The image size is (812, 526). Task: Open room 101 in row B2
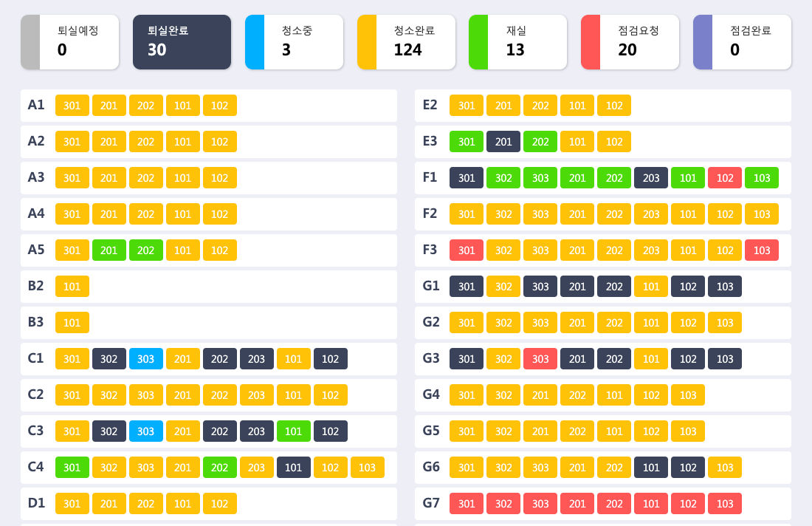click(72, 287)
